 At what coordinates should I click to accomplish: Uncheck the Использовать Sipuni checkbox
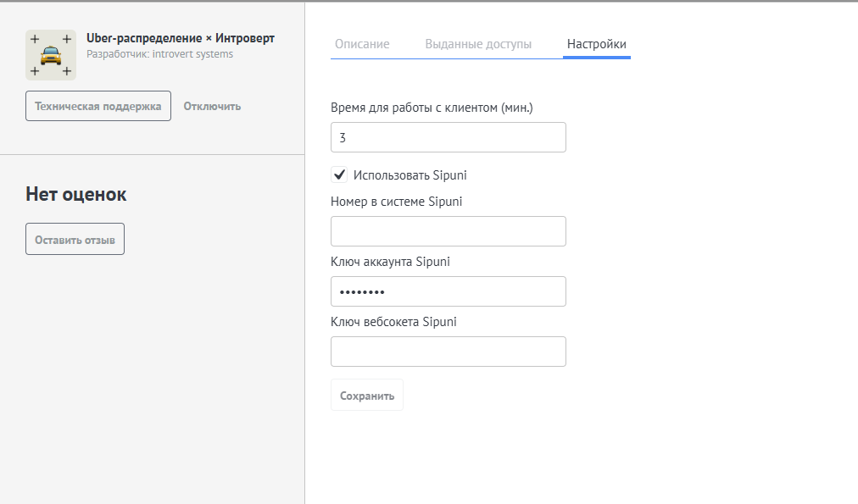(x=339, y=175)
